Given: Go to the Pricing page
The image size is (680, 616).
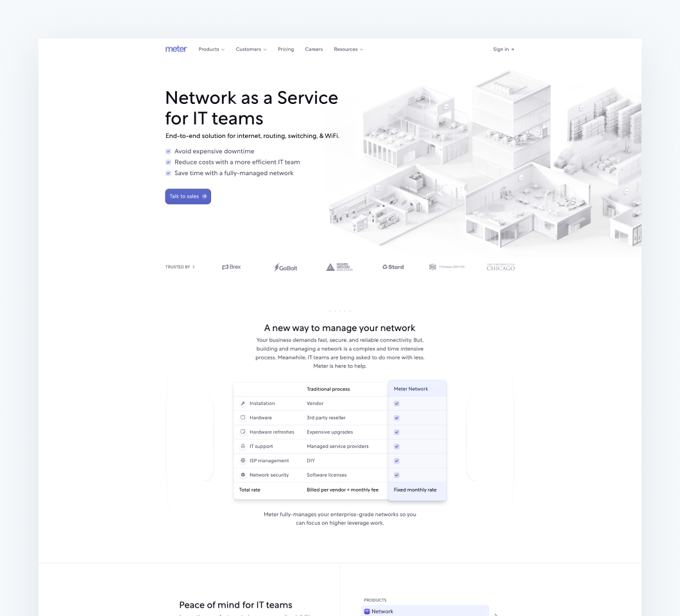Looking at the screenshot, I should [x=285, y=49].
